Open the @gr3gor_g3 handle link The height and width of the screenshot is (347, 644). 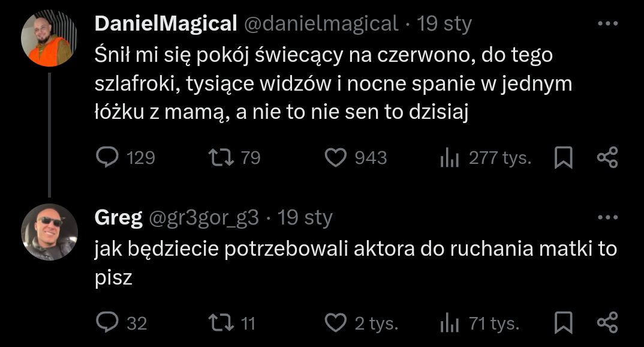203,217
